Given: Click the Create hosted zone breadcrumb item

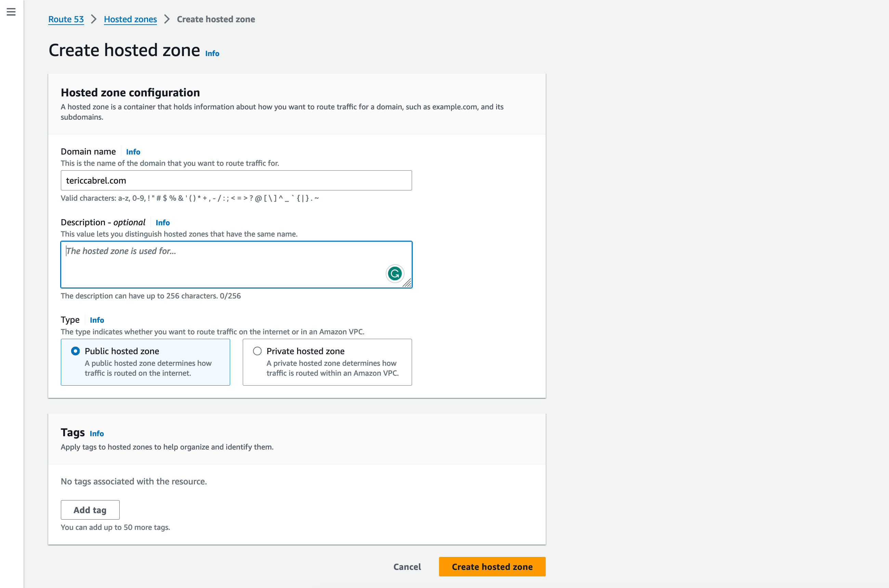Looking at the screenshot, I should pos(215,19).
